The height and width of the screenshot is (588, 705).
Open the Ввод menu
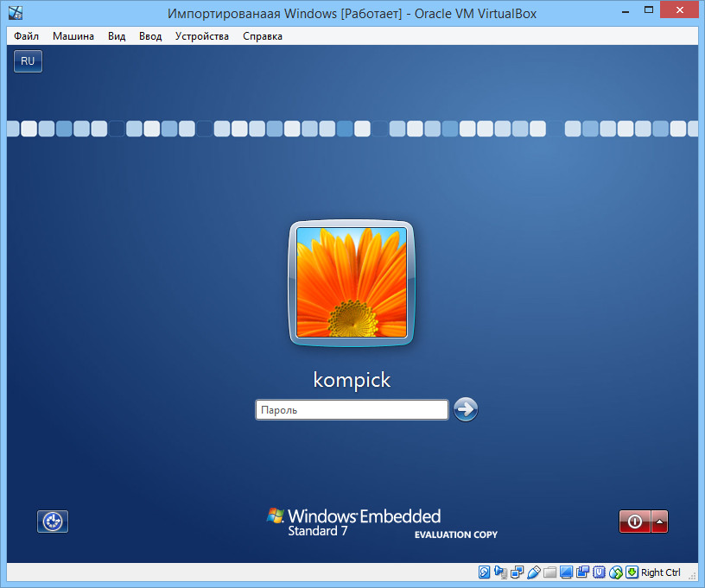coord(150,36)
